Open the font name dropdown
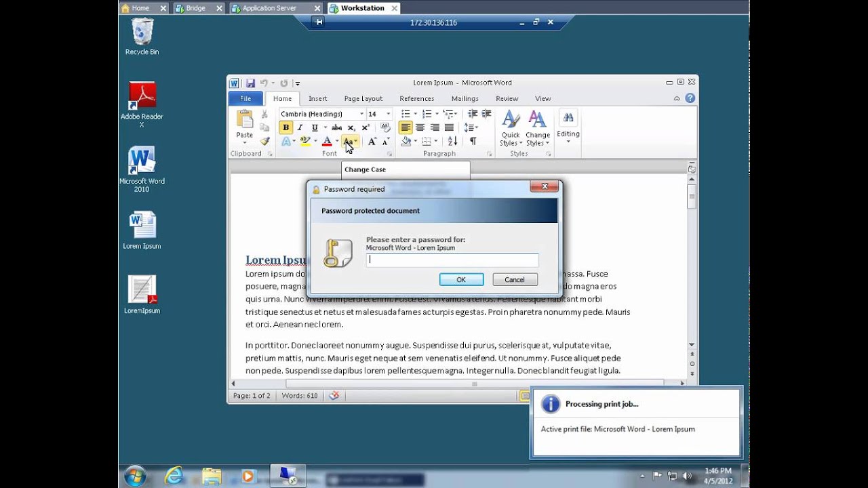 (x=361, y=114)
